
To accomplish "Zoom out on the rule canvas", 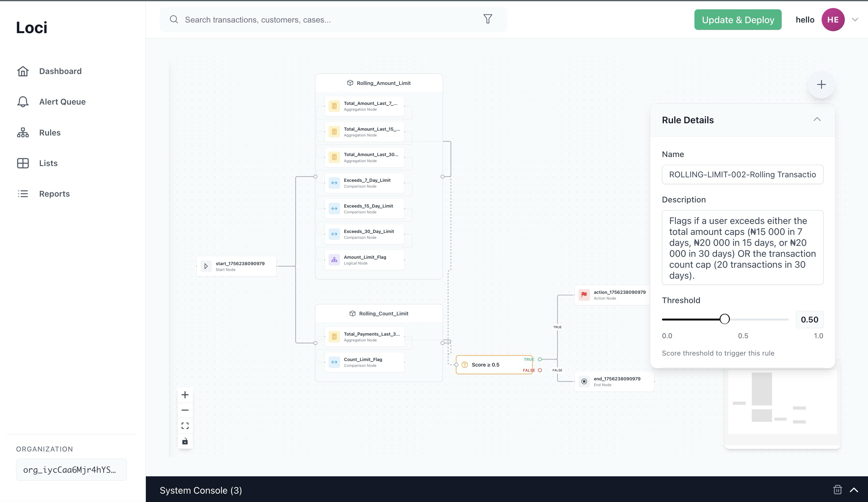I will [x=185, y=410].
